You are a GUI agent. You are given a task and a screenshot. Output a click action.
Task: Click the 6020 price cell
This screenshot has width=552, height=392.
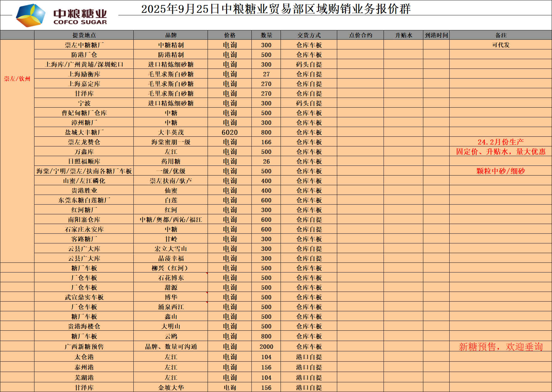[230, 132]
